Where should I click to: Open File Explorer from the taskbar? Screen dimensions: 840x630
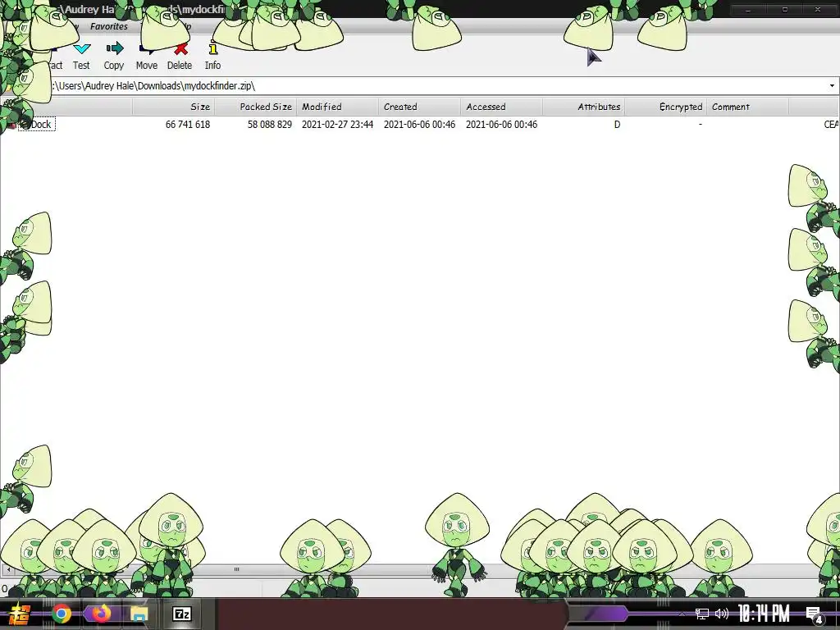139,614
